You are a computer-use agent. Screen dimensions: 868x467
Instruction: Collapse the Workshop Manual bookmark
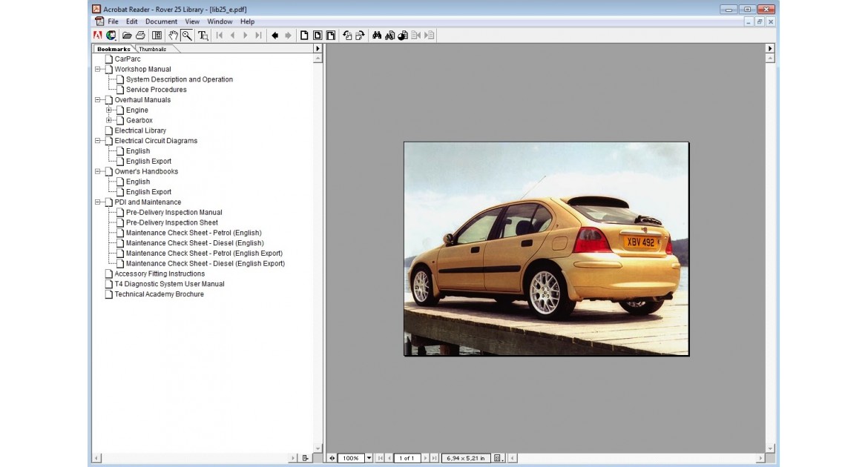98,69
